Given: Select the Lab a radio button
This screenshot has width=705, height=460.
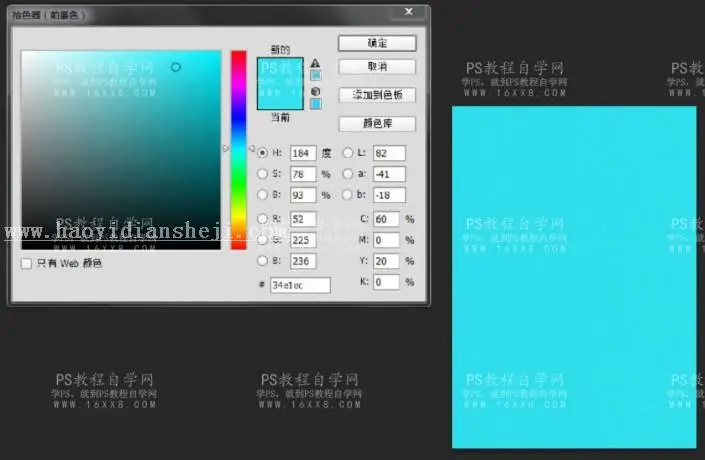Looking at the screenshot, I should click(348, 174).
